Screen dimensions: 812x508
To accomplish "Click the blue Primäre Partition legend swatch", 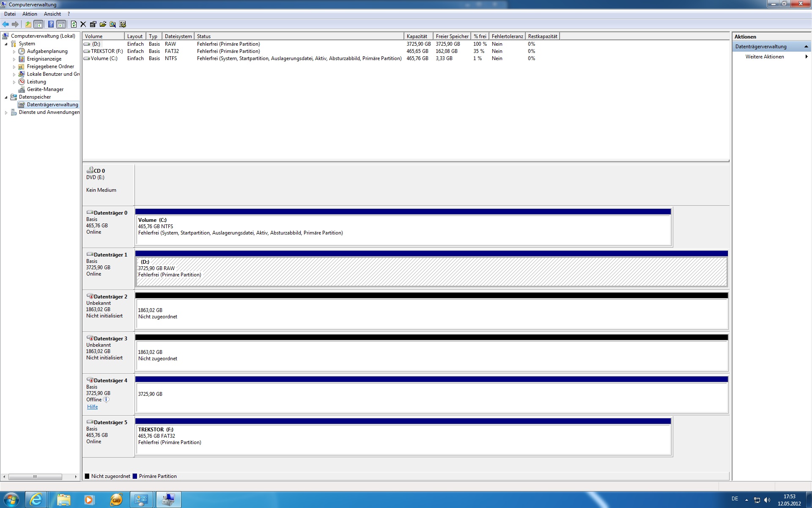I will [135, 476].
